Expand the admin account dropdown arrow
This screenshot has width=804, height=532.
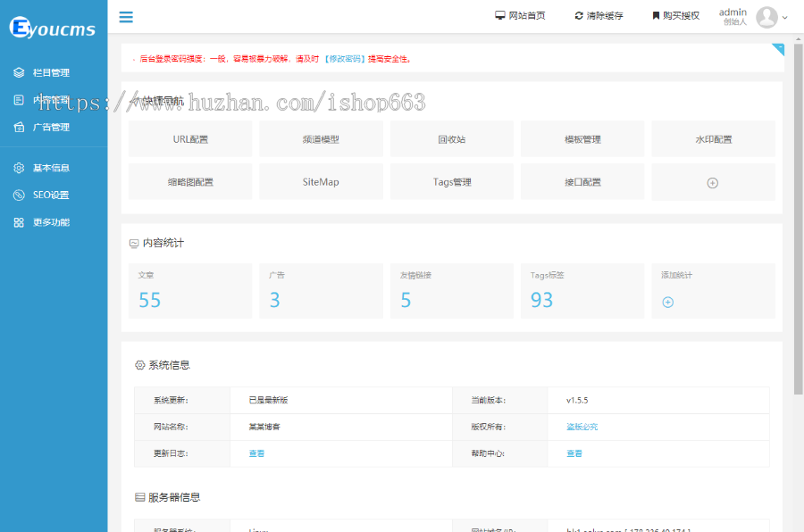tap(784, 18)
